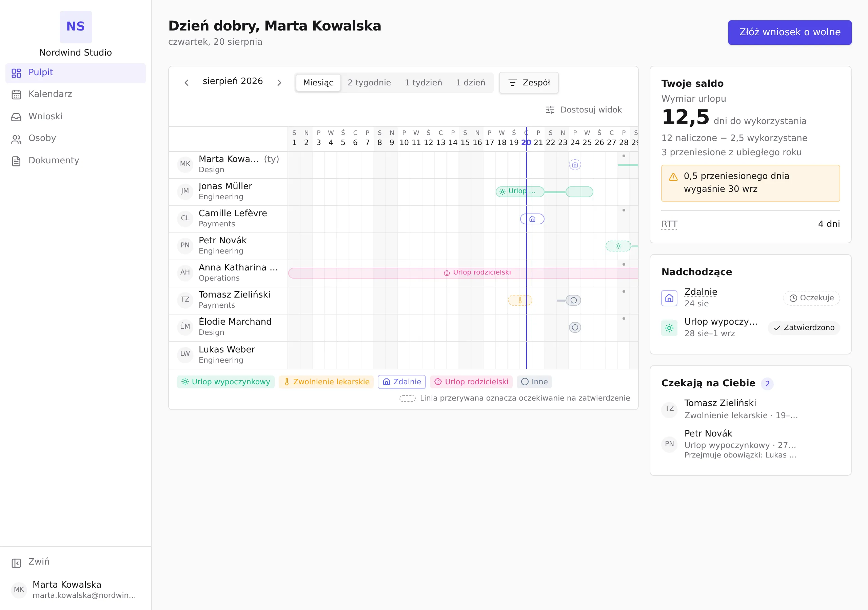Click Élodie Marchand's other-absence marker
Screen dimensions: 868x610
click(x=575, y=327)
